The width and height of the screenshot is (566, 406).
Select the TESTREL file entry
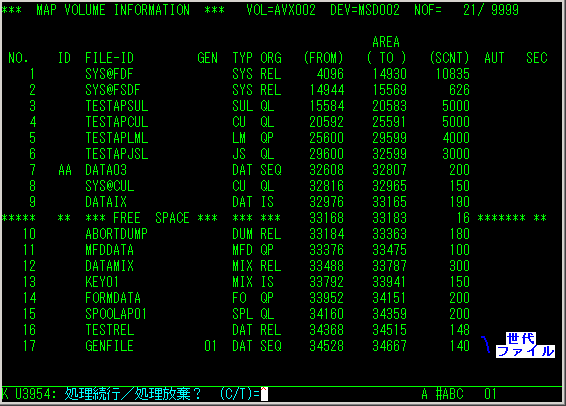(109, 330)
